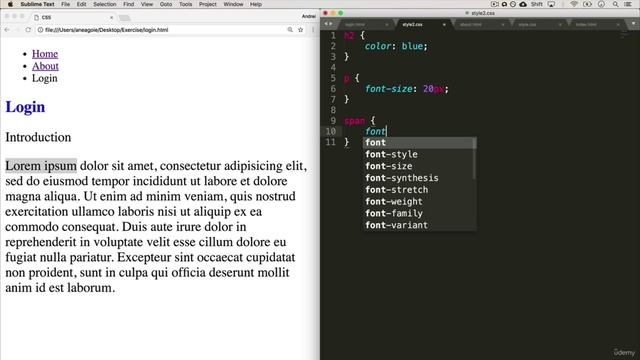Bookmark this page with the star icon
The width and height of the screenshot is (640, 360).
click(301, 30)
